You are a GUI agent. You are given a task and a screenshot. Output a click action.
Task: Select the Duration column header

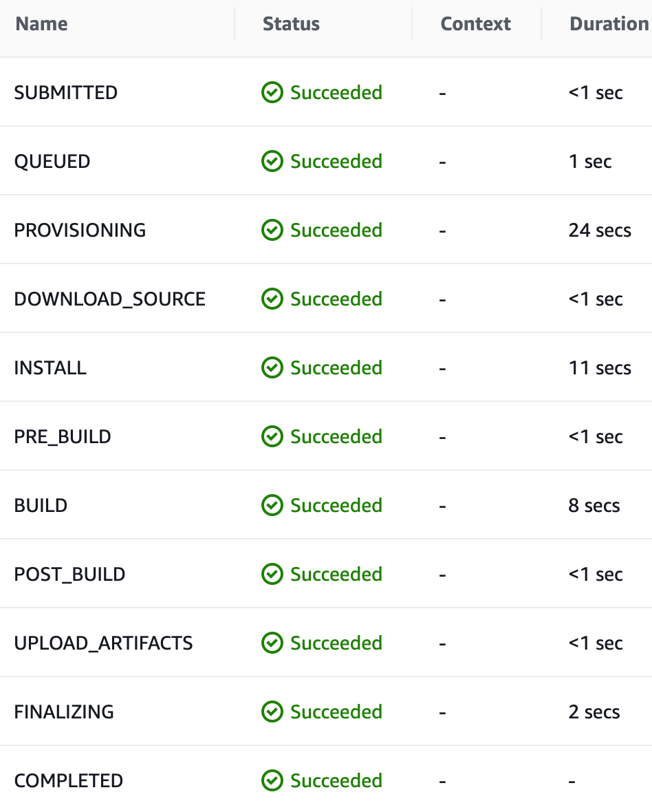pos(608,23)
